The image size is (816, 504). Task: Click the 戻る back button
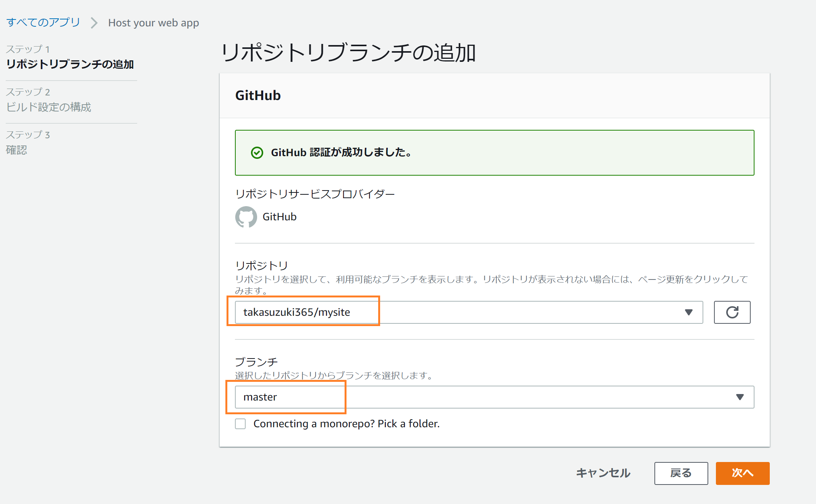[681, 473]
